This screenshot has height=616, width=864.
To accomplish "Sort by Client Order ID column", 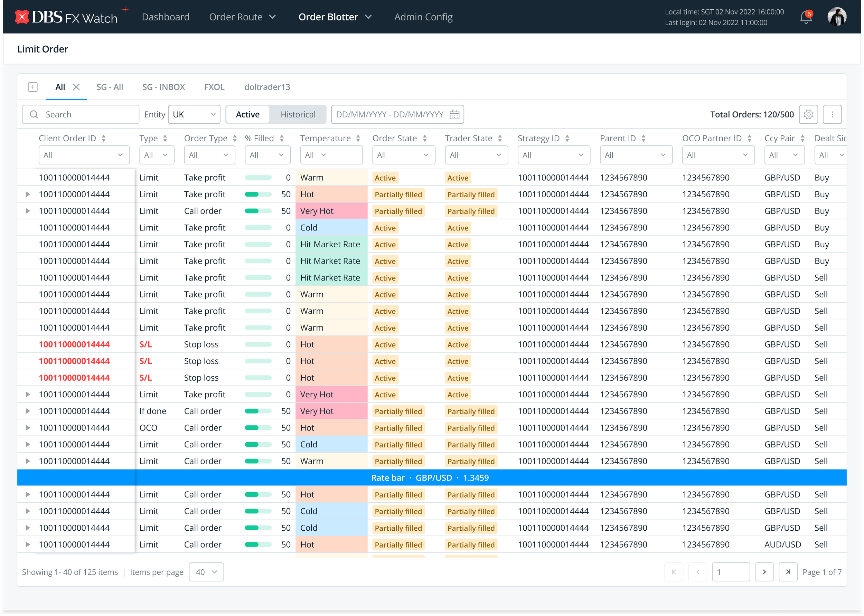I will pos(104,139).
